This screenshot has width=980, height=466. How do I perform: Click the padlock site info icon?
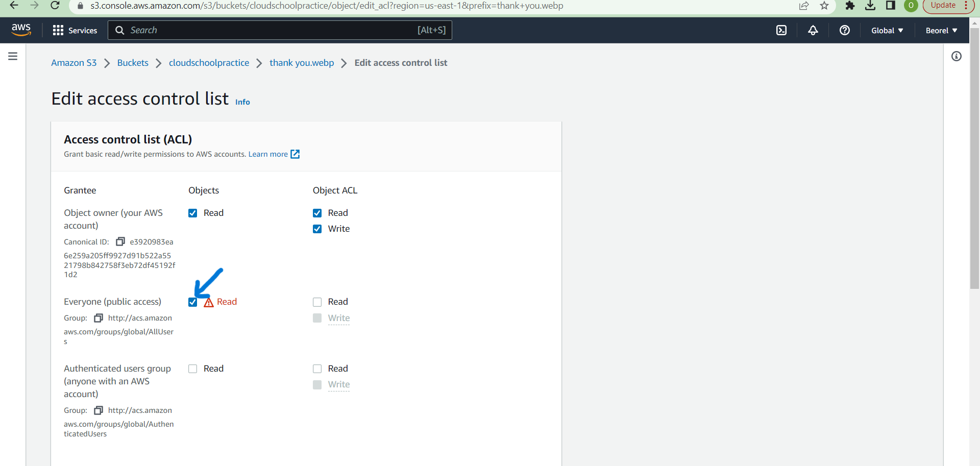[80, 6]
